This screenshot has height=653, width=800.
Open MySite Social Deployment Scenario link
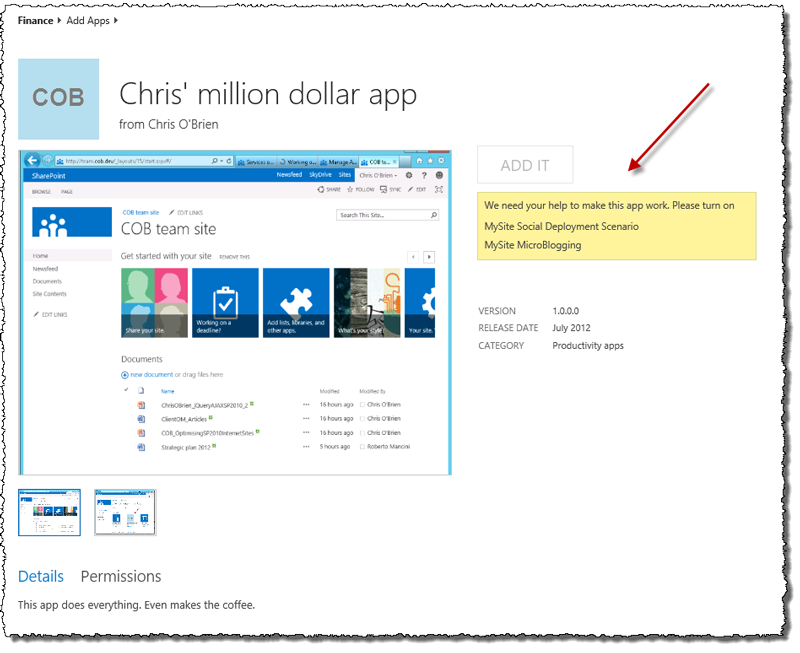pos(561,227)
